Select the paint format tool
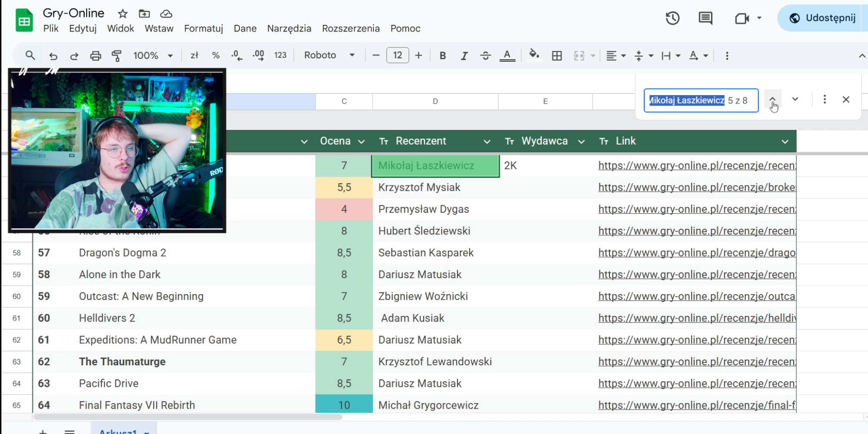 tap(117, 56)
